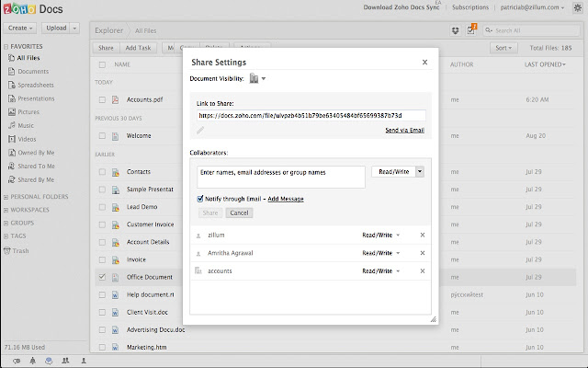Uncheck the Office Document row checkbox
Viewport: 588px width, 368px height.
coord(102,277)
